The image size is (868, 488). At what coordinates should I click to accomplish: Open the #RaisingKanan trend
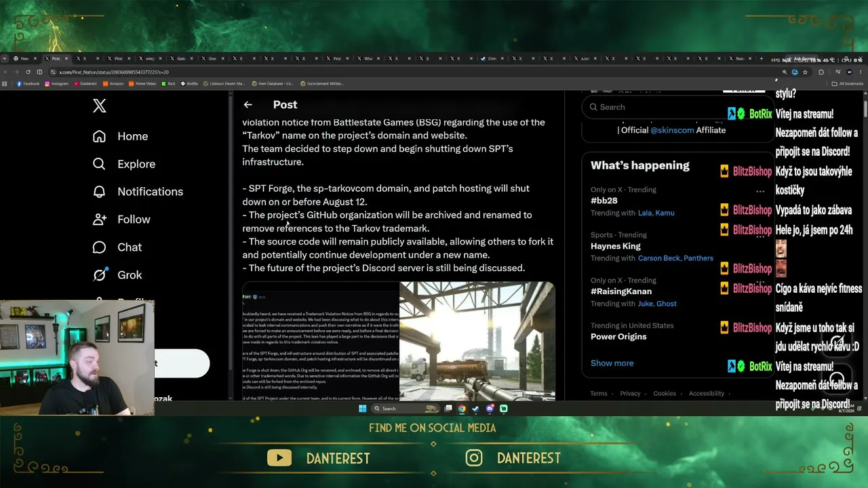(621, 291)
